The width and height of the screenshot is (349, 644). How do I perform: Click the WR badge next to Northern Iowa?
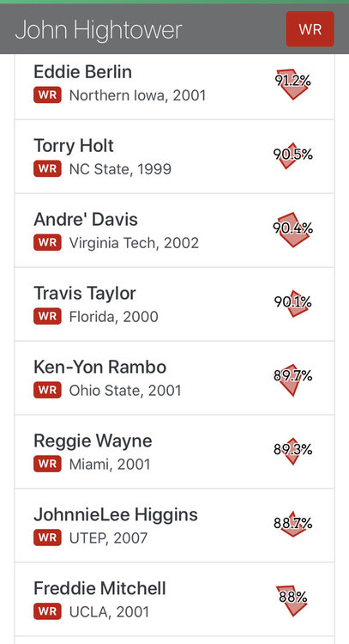(x=47, y=95)
